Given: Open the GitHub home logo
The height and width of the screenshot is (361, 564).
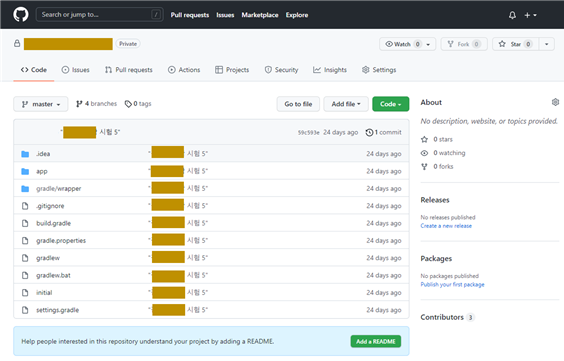Looking at the screenshot, I should pos(21,15).
